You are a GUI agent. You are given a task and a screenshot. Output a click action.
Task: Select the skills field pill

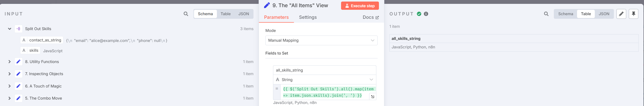(x=30, y=50)
